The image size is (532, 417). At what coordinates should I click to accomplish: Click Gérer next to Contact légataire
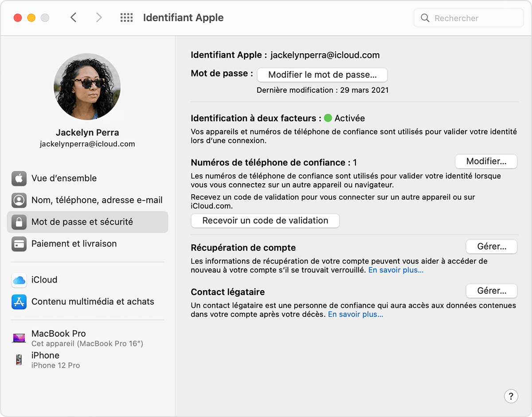[491, 291]
